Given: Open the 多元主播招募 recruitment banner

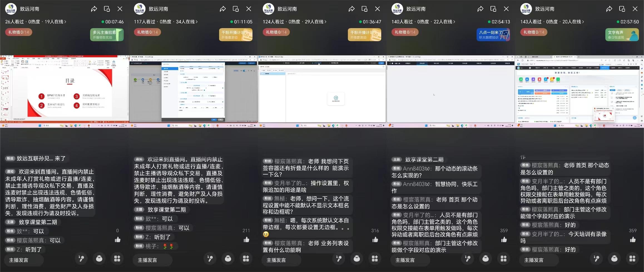Looking at the screenshot, I should [107, 35].
